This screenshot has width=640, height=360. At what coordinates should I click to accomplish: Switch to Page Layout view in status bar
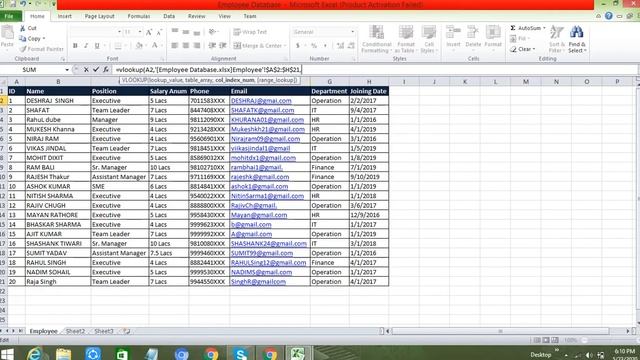546,340
